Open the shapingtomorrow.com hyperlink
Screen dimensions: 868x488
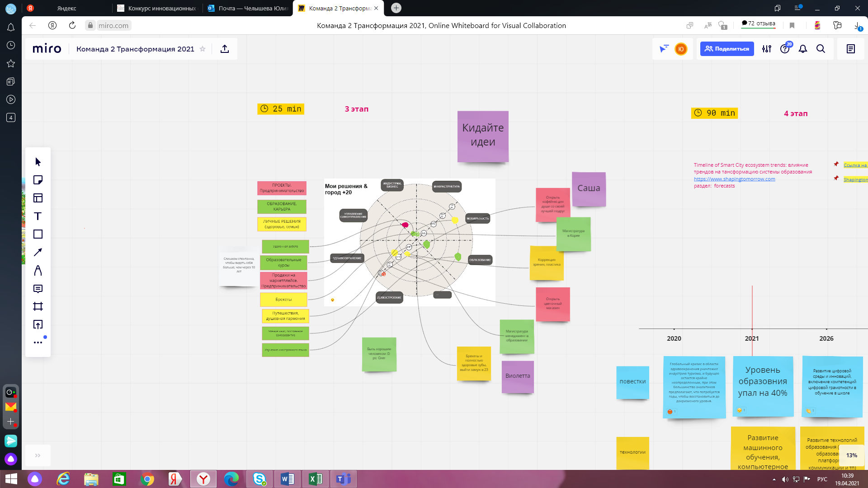coord(734,179)
